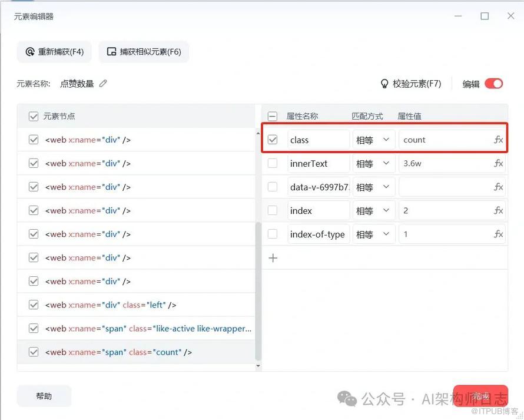The width and height of the screenshot is (524, 420).
Task: Check the innerText attribute checkbox
Action: [273, 163]
